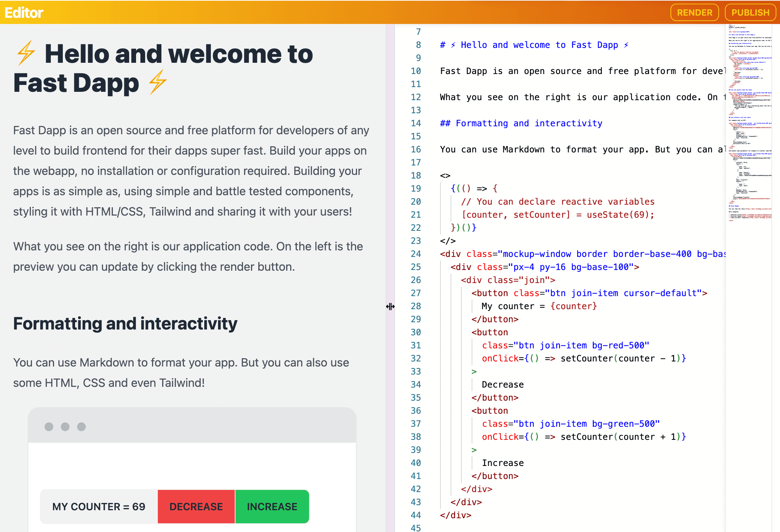Click the 'My counter = {counter}' code line
The image size is (780, 532).
point(539,306)
